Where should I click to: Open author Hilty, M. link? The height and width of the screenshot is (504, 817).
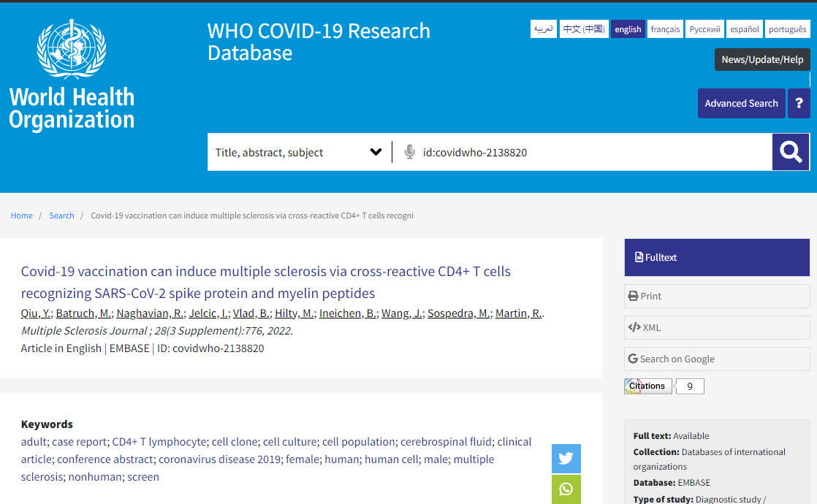click(294, 313)
